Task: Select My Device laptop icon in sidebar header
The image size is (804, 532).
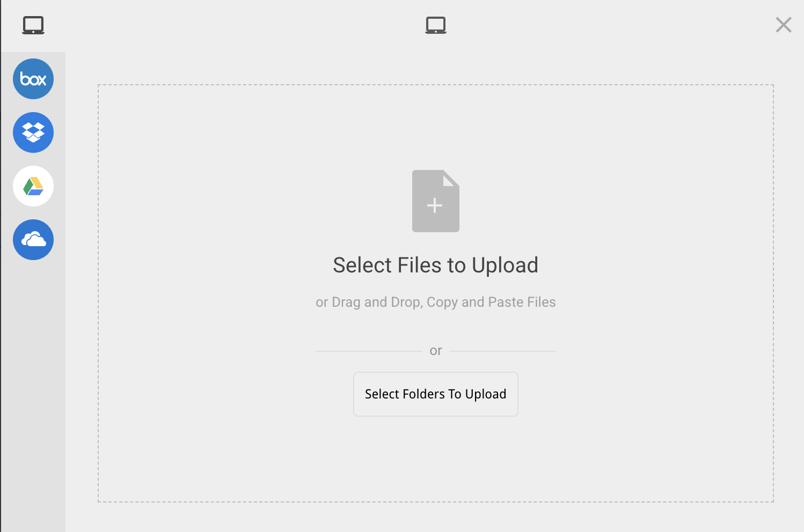Action: [33, 25]
